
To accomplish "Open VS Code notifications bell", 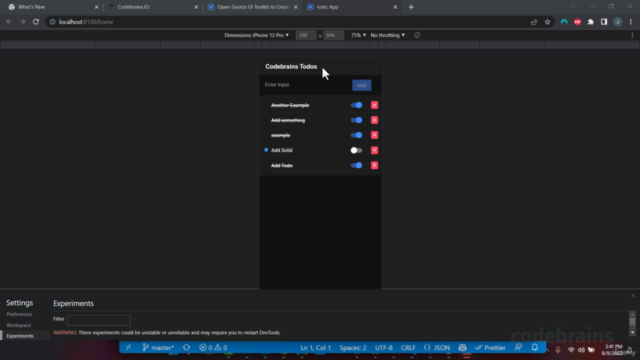I will click(x=535, y=347).
